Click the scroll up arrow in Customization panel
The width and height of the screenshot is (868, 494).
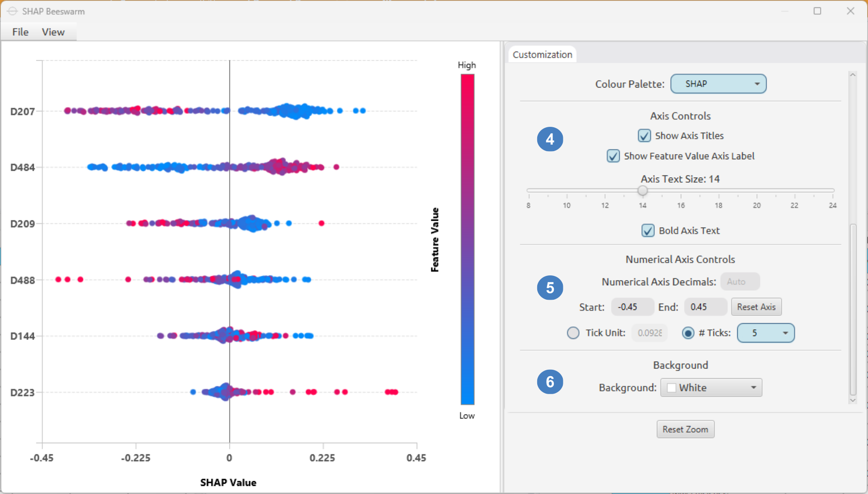tap(853, 75)
